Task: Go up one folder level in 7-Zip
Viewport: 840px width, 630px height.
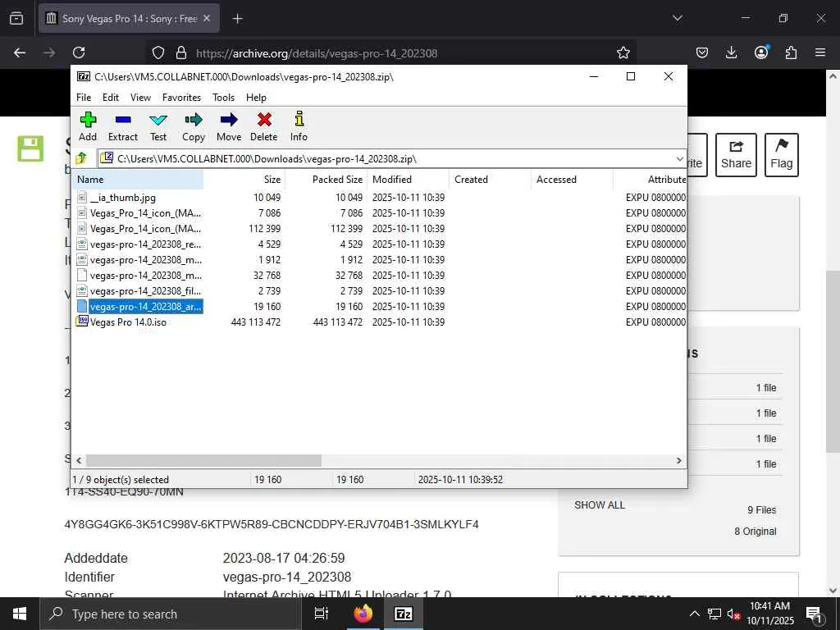Action: click(81, 158)
